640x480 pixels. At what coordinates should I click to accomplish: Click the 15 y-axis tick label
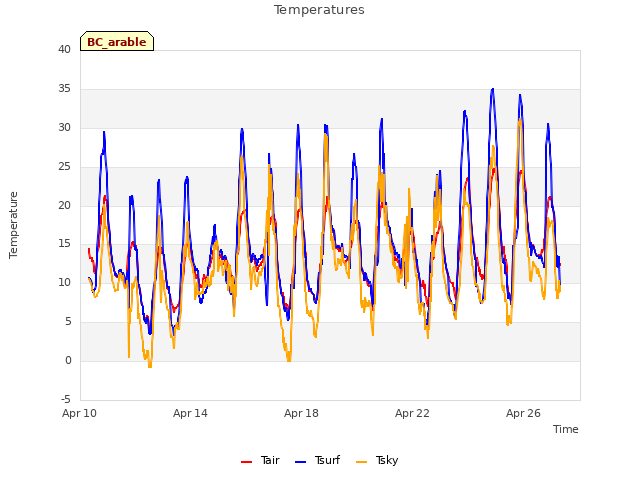pyautogui.click(x=64, y=244)
